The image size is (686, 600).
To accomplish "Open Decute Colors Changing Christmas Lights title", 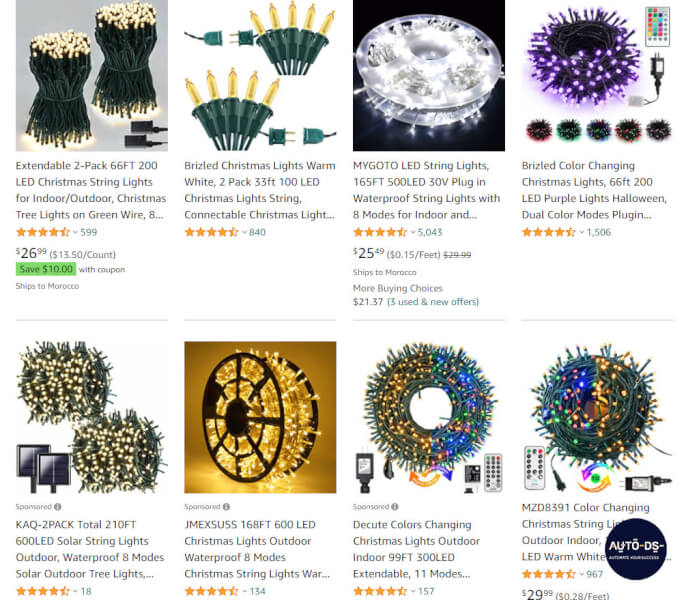I will pos(416,549).
